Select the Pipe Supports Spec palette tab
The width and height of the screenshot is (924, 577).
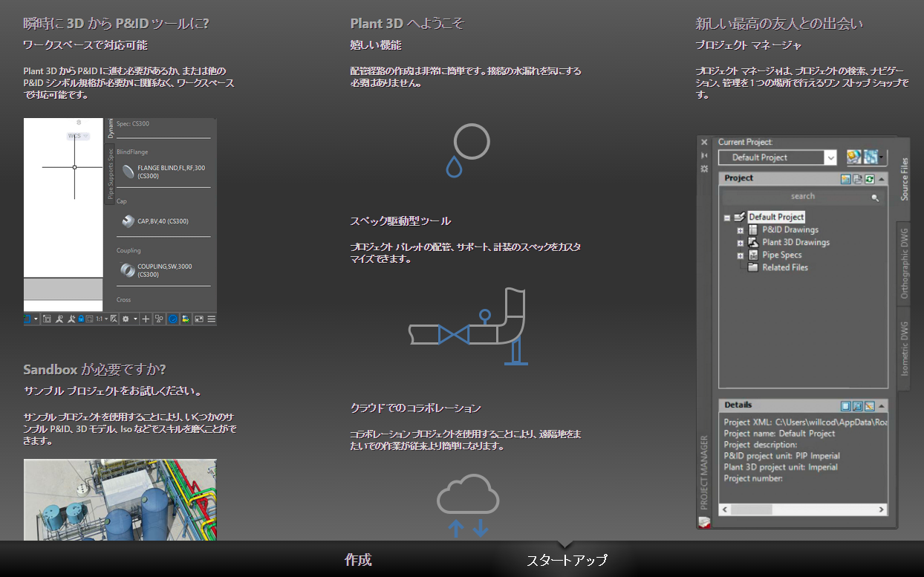coord(111,175)
